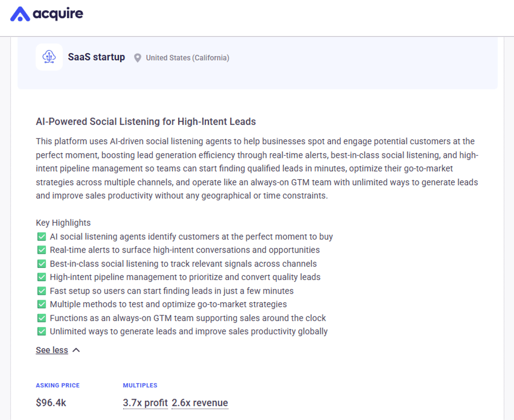Collapse the Key Highlights via 'See less'

pyautogui.click(x=52, y=350)
